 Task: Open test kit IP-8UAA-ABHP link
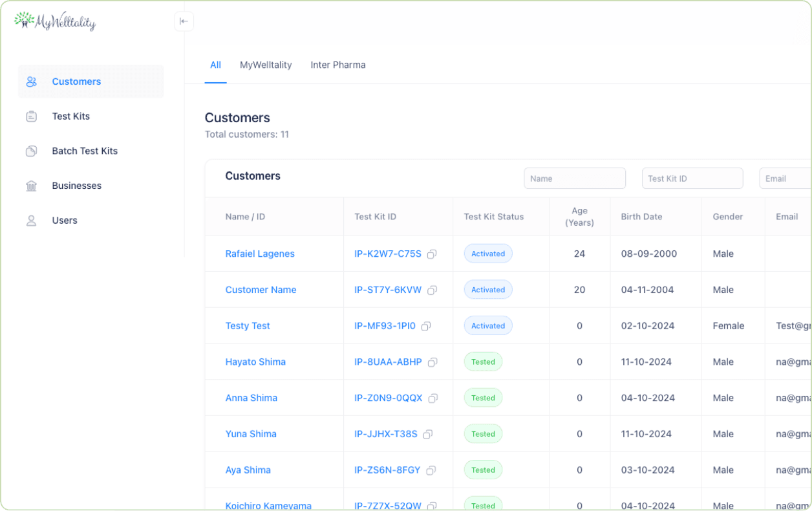click(x=388, y=362)
